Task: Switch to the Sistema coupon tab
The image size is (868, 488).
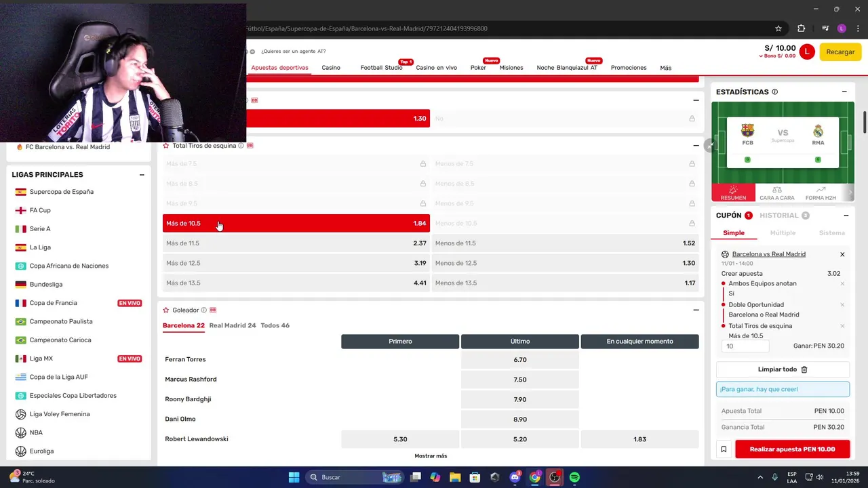Action: (832, 232)
